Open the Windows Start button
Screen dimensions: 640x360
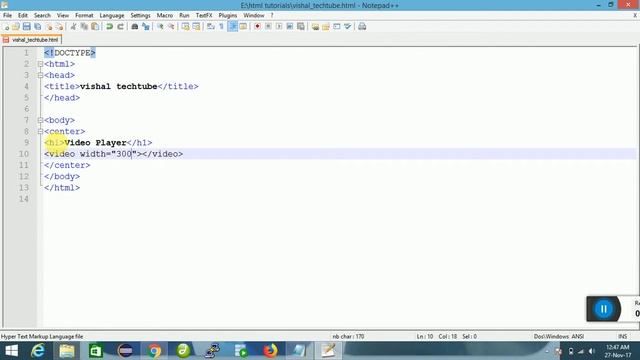click(11, 351)
